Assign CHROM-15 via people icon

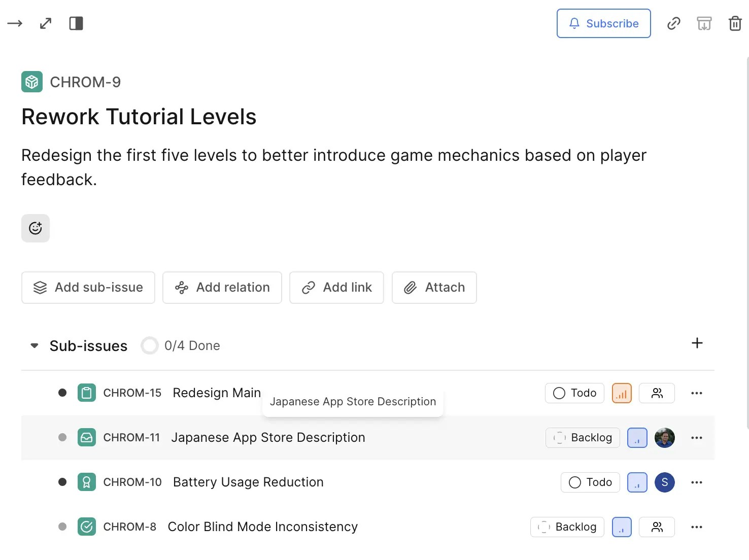(657, 393)
